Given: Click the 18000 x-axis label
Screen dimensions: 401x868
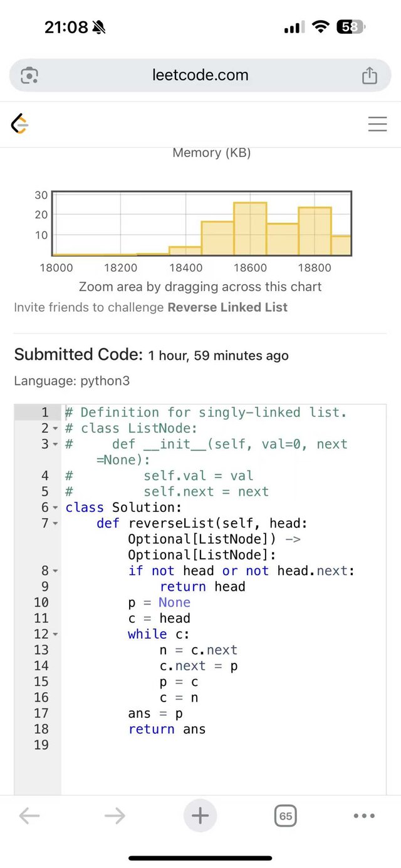Looking at the screenshot, I should [56, 268].
